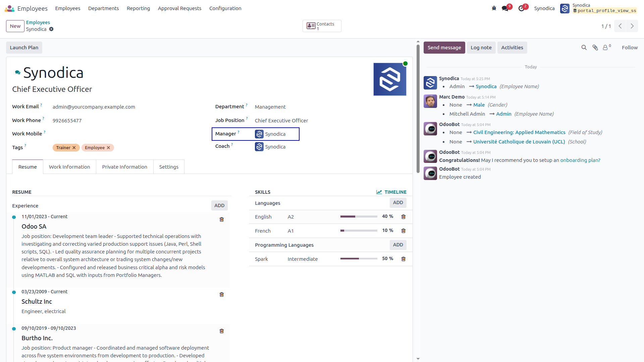Remove the Trainer tag
The height and width of the screenshot is (362, 644).
point(74,148)
